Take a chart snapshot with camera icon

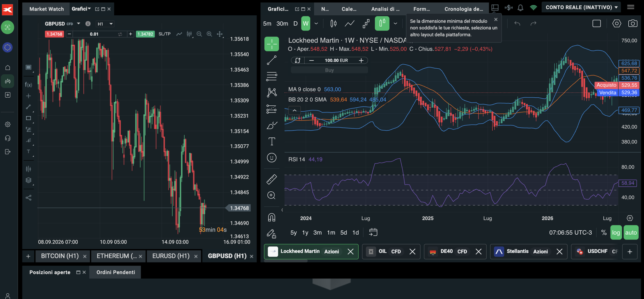coord(633,23)
